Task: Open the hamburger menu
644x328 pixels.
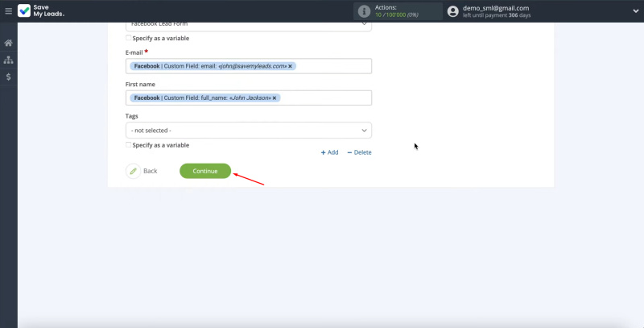Action: click(x=8, y=11)
